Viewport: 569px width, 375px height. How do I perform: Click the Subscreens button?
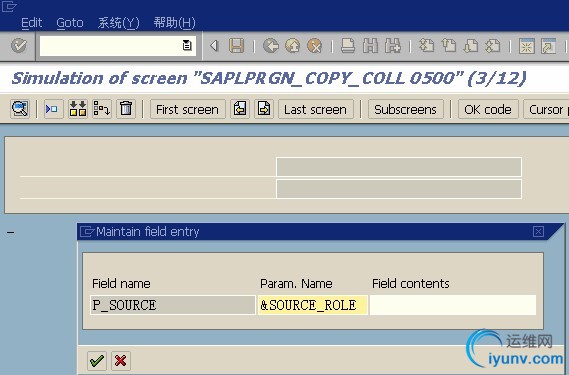(405, 109)
